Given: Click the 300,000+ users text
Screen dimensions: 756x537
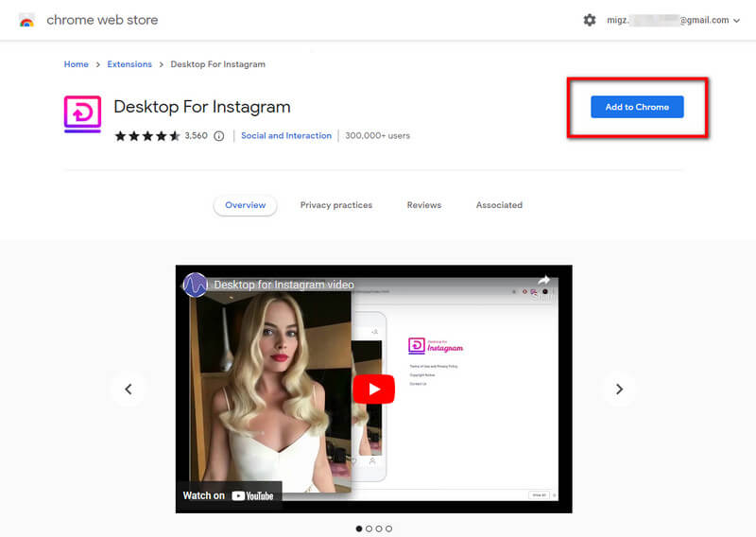Looking at the screenshot, I should click(x=377, y=135).
